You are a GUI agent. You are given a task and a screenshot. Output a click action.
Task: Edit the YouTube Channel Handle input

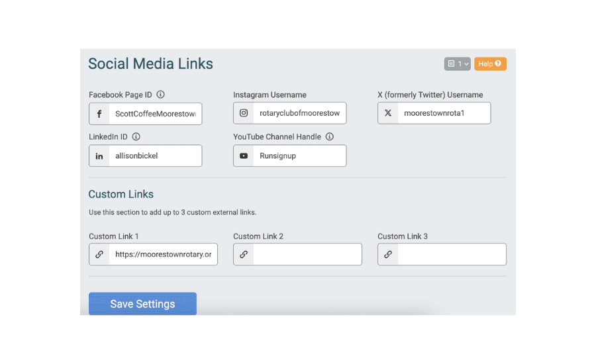coord(299,156)
